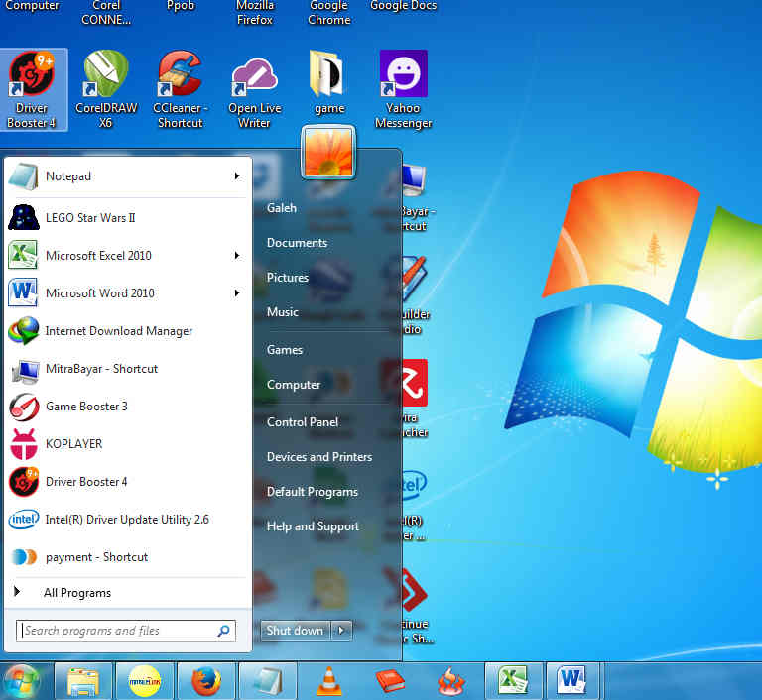Select the Game Booster 3 text entry
The image size is (762, 700).
pyautogui.click(x=86, y=407)
